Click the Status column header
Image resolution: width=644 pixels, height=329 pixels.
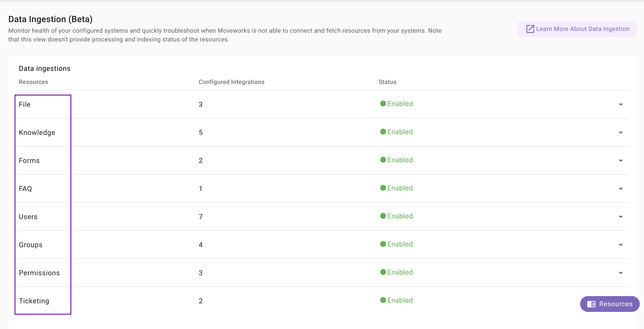point(387,82)
